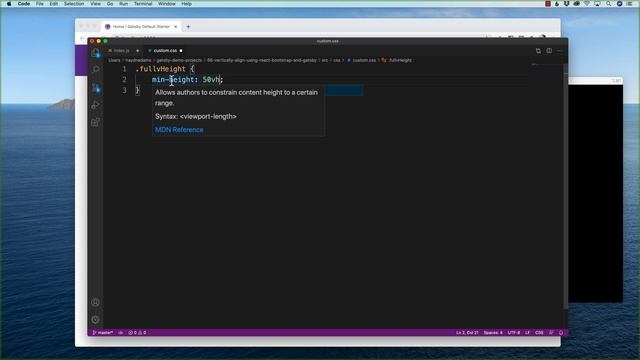
Task: Open the Apple menu
Action: click(x=9, y=4)
